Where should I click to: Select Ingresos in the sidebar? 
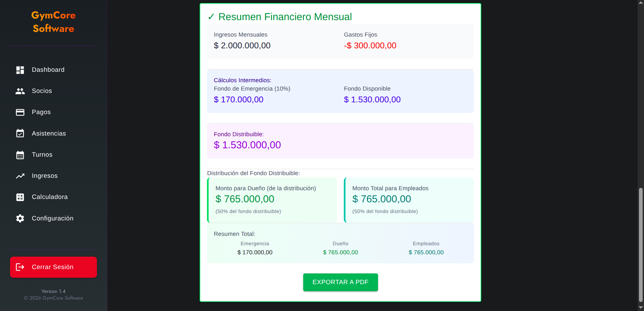click(53, 176)
